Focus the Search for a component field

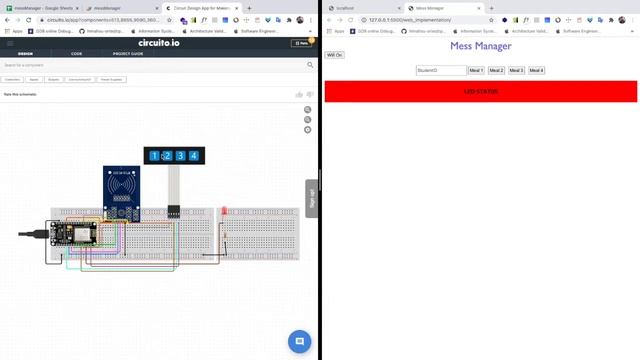pyautogui.click(x=153, y=65)
